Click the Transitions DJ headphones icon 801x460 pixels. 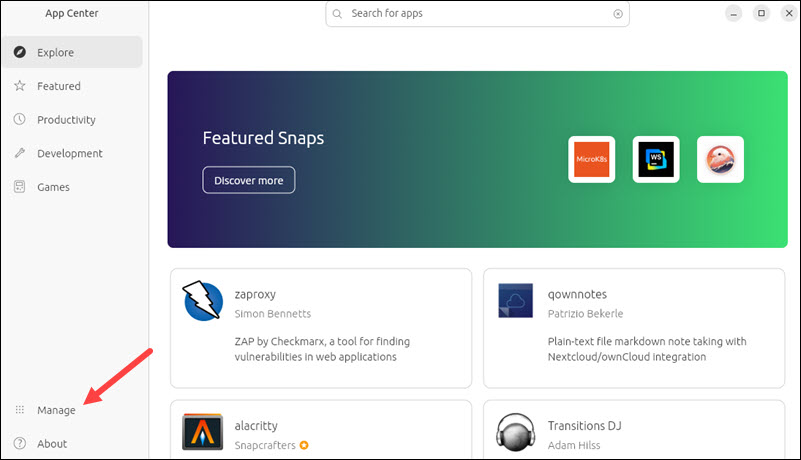click(515, 432)
